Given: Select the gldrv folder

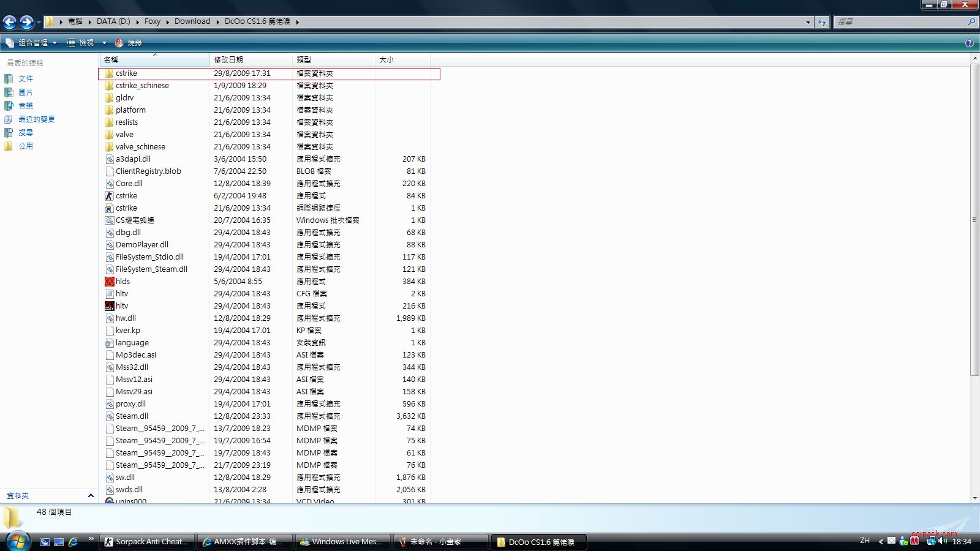Looking at the screenshot, I should click(124, 98).
